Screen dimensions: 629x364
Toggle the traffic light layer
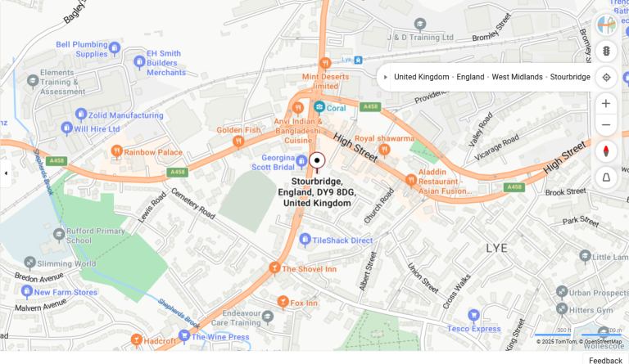(606, 51)
